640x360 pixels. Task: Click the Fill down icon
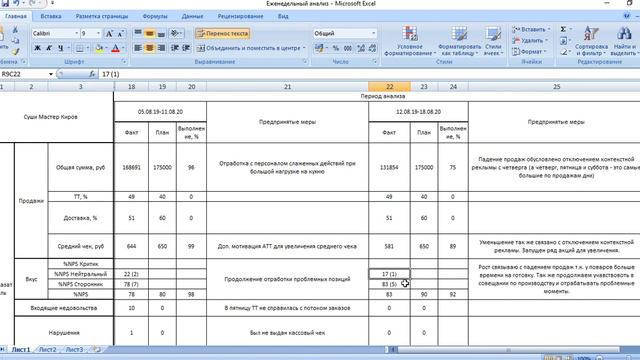click(563, 40)
